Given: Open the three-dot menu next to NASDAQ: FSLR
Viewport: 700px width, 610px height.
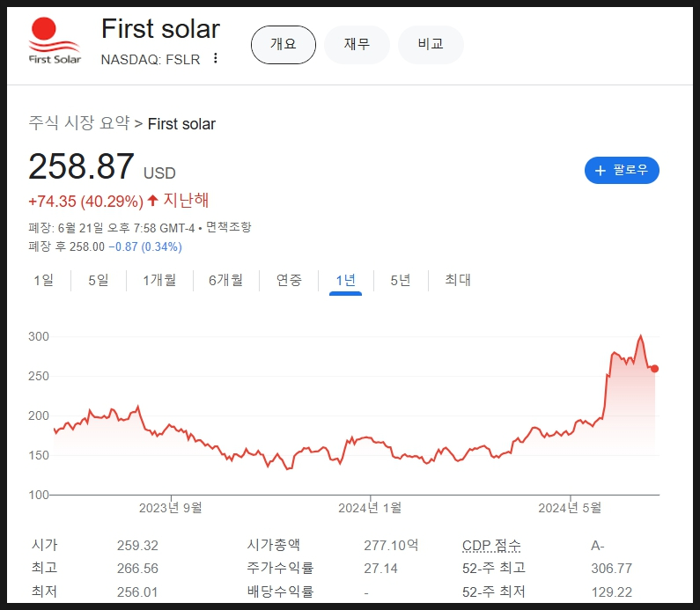Looking at the screenshot, I should pos(216,58).
